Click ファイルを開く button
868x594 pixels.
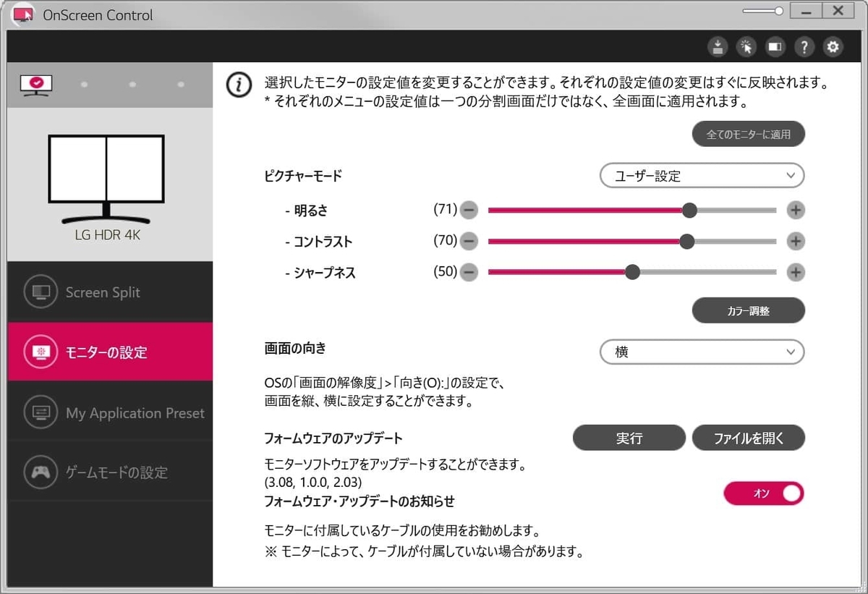tap(749, 438)
